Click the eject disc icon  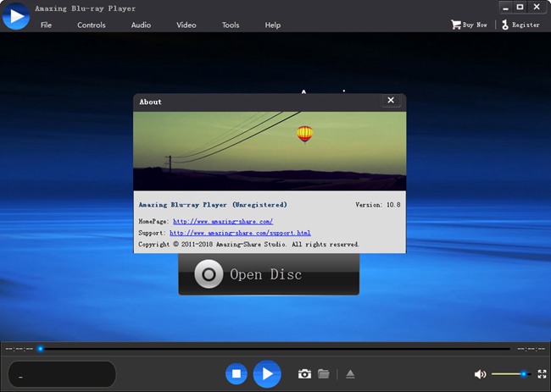point(350,374)
